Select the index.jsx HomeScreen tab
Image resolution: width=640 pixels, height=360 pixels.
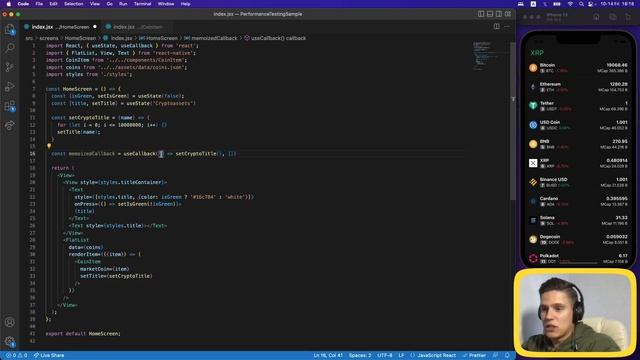click(x=60, y=27)
